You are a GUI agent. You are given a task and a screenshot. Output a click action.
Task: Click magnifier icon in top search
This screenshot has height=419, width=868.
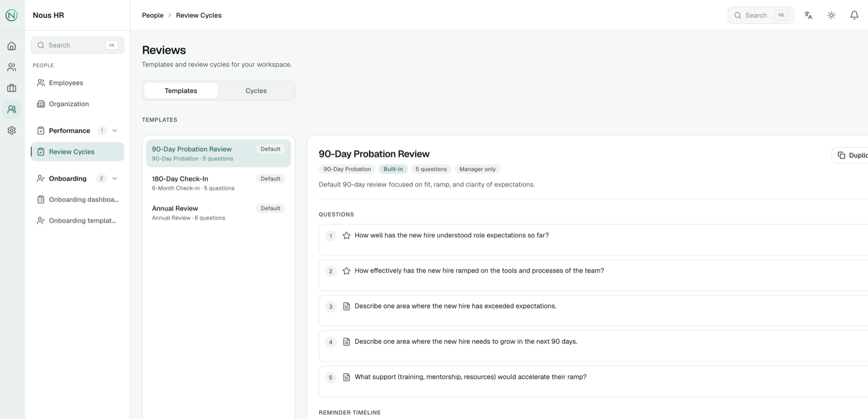(738, 15)
